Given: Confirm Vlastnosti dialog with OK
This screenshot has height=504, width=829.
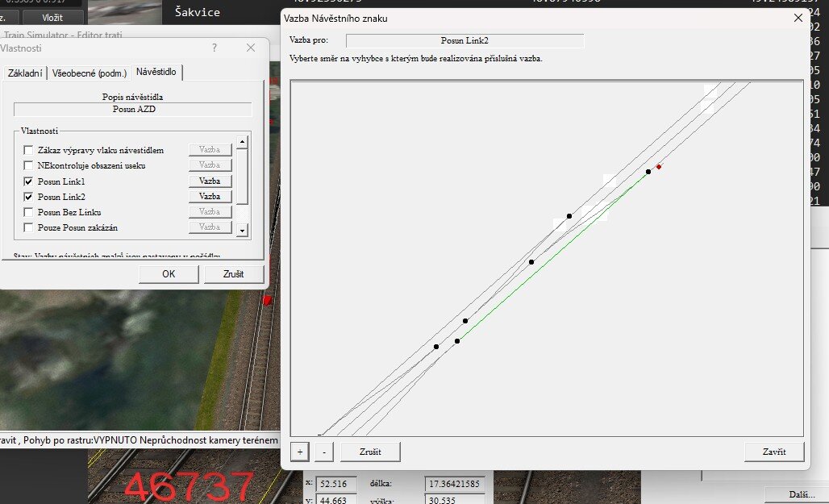Looking at the screenshot, I should [x=169, y=274].
